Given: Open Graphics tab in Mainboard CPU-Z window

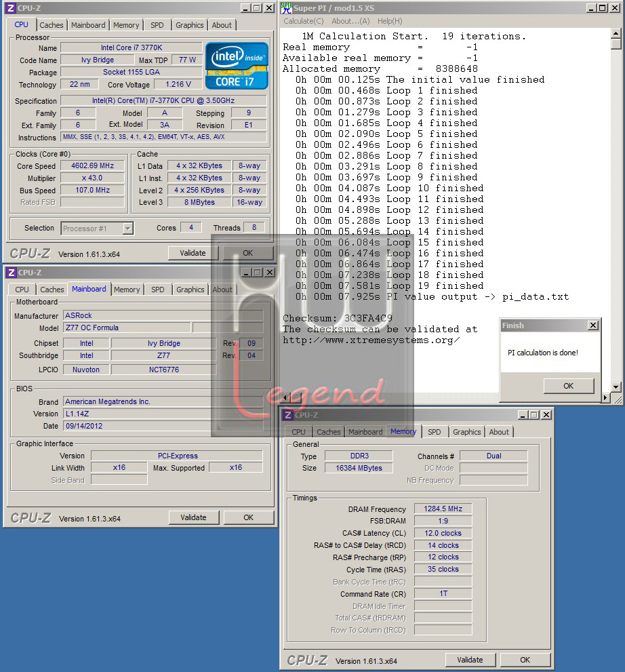Looking at the screenshot, I should point(190,290).
